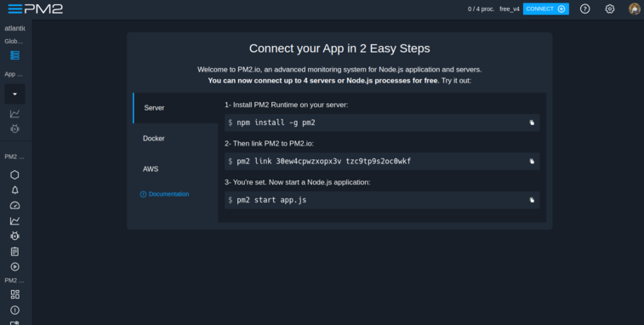Click the atlantic bucket name in sidebar
Image resolution: width=644 pixels, height=325 pixels.
click(14, 28)
